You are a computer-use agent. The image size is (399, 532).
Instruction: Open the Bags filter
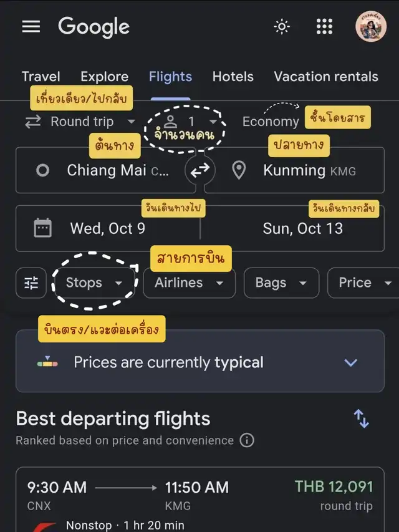pos(281,283)
